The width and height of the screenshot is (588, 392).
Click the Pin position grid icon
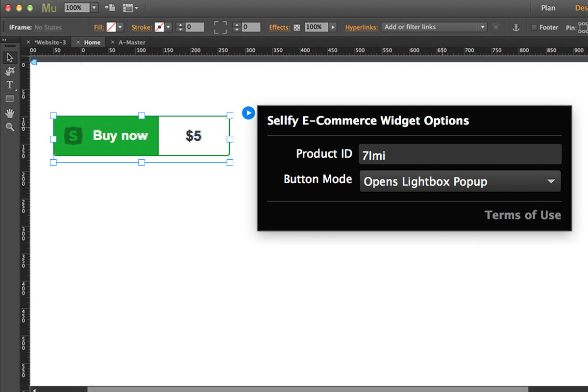583,27
